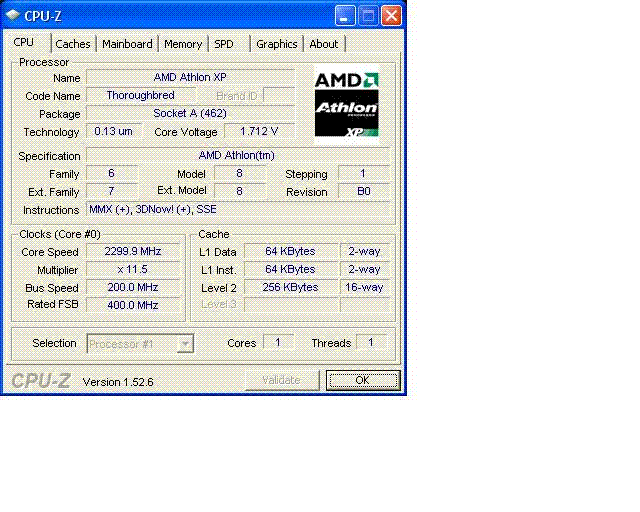
Task: Click the L1 Data 2-way associativity
Action: (x=364, y=252)
